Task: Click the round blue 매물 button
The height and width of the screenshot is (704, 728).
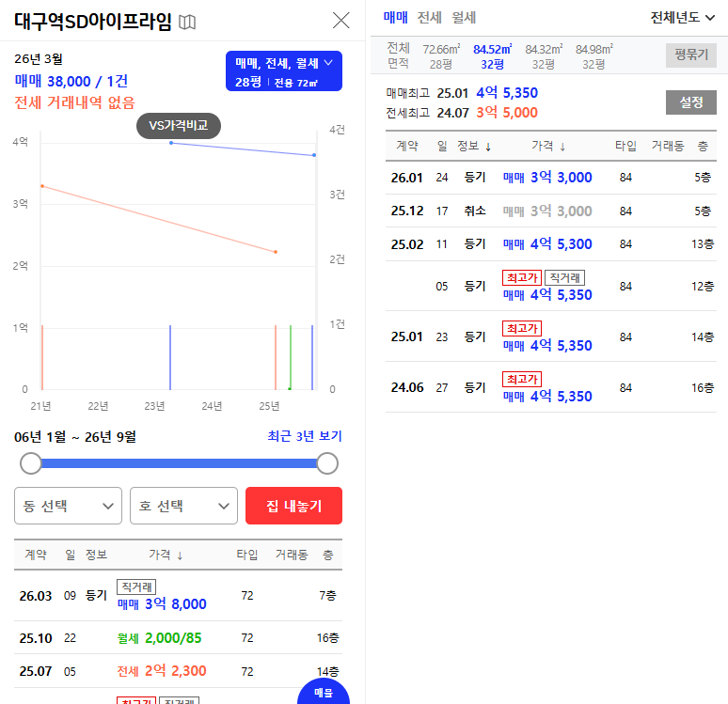Action: [x=324, y=693]
